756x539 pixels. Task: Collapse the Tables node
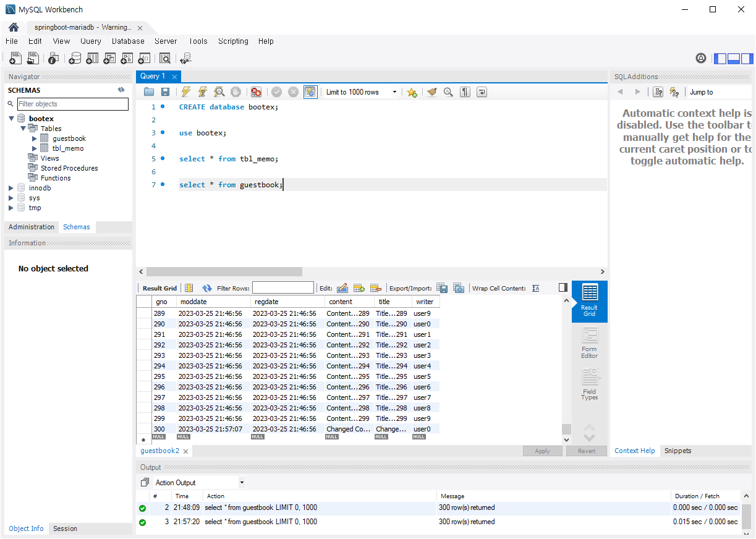point(23,129)
